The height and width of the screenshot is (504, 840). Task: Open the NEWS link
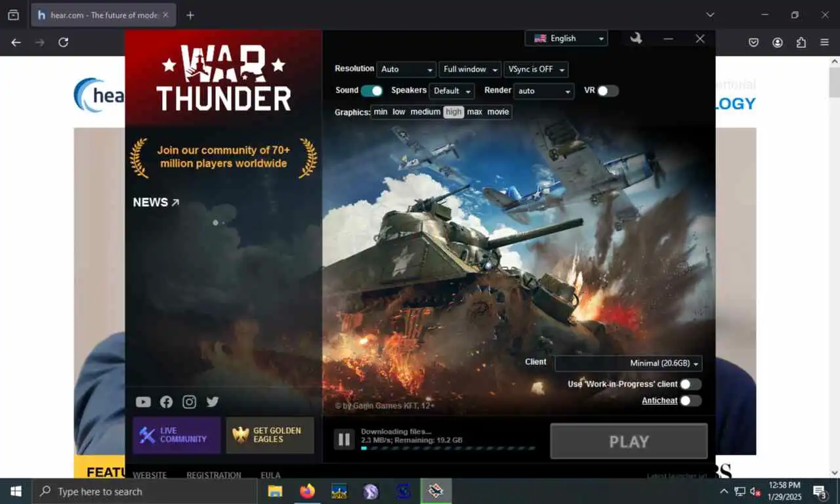pyautogui.click(x=156, y=203)
